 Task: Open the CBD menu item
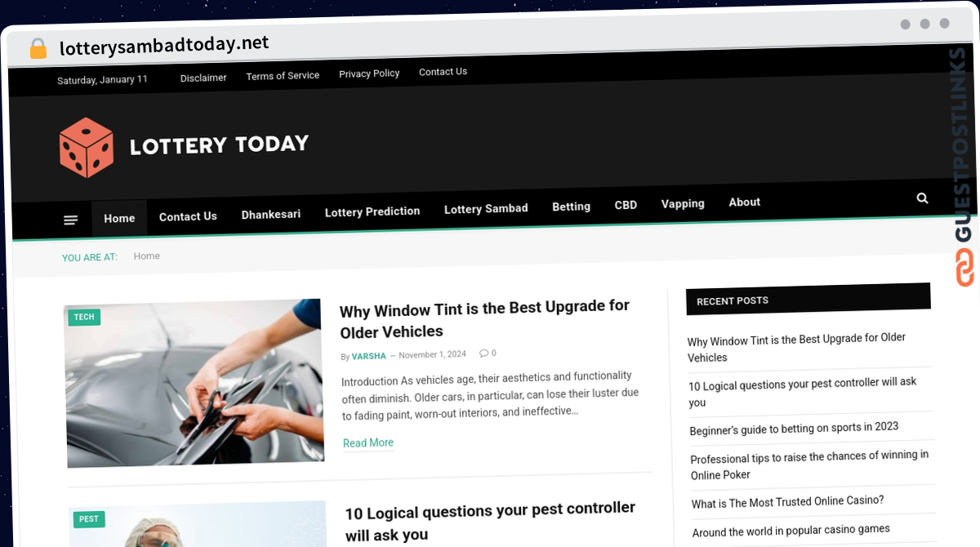[626, 205]
